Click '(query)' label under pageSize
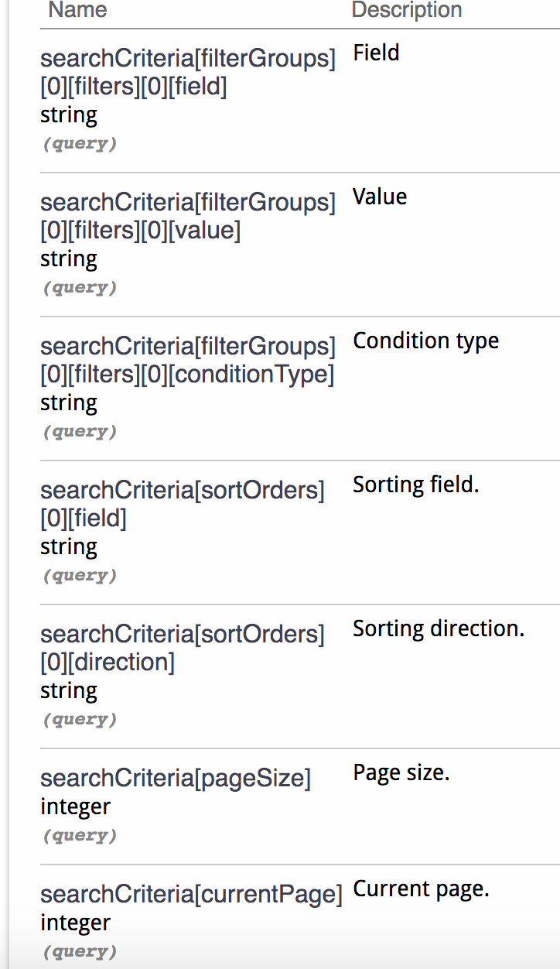The height and width of the screenshot is (969, 560). (x=80, y=835)
